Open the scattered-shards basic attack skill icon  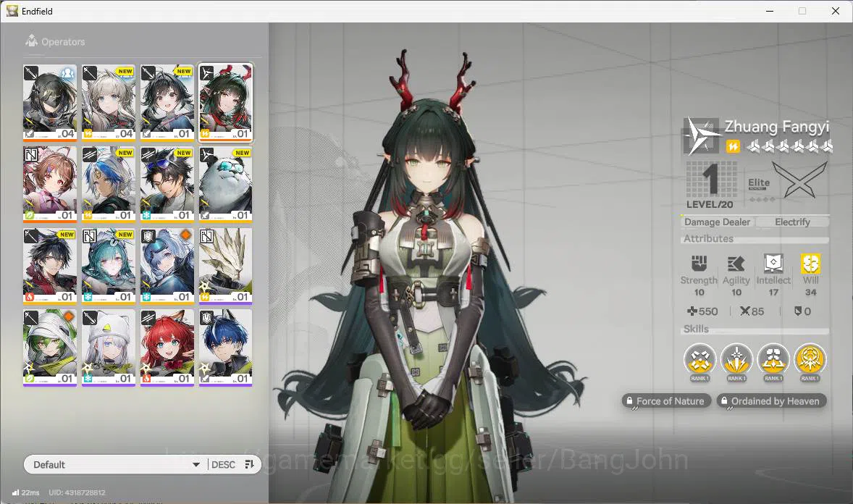(699, 360)
